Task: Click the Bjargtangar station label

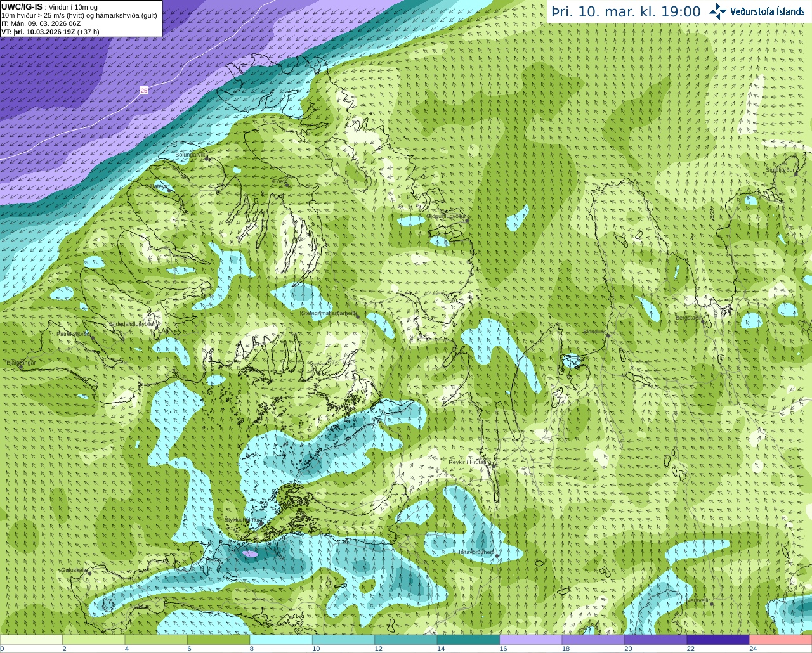Action: tap(21, 363)
